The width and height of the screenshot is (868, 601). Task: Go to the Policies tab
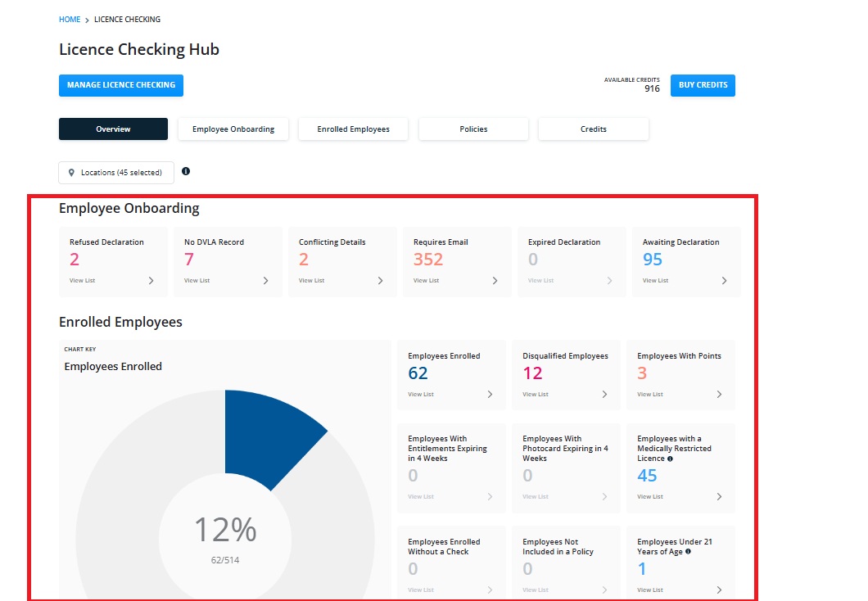tap(474, 129)
